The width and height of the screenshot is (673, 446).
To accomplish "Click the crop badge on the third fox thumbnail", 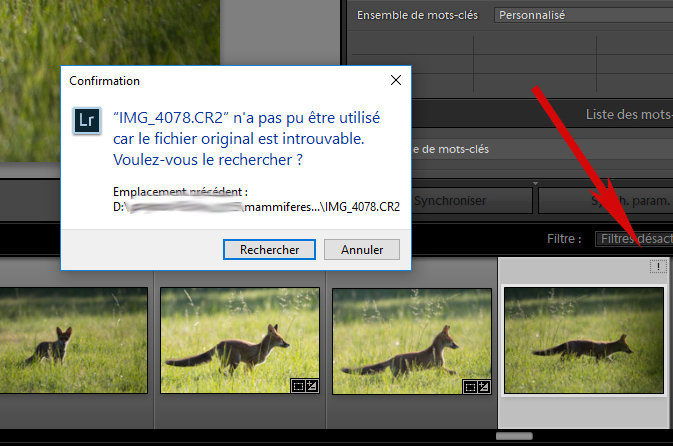I will tap(470, 387).
